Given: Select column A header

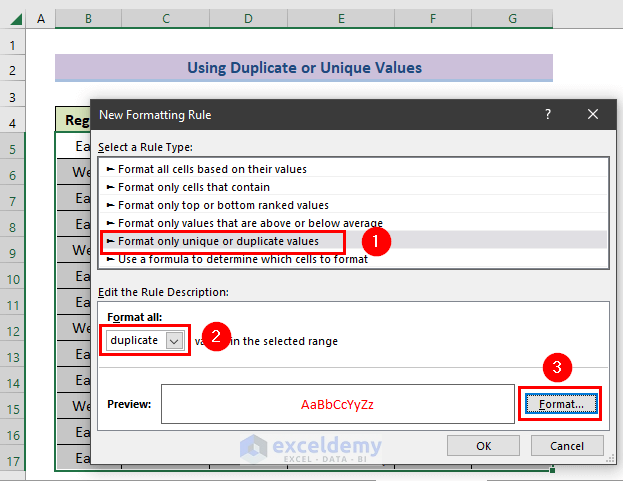Looking at the screenshot, I should (x=41, y=19).
